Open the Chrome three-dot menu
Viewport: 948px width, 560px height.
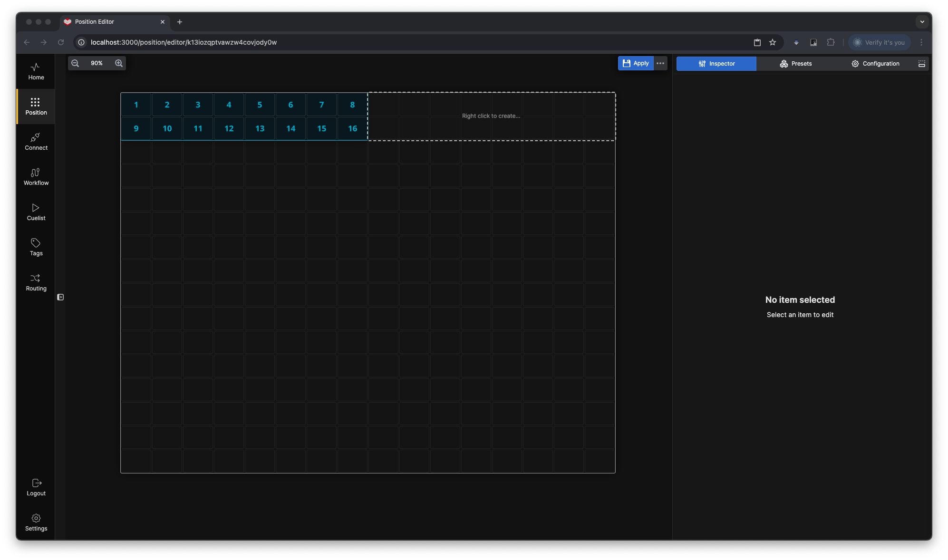click(x=921, y=42)
